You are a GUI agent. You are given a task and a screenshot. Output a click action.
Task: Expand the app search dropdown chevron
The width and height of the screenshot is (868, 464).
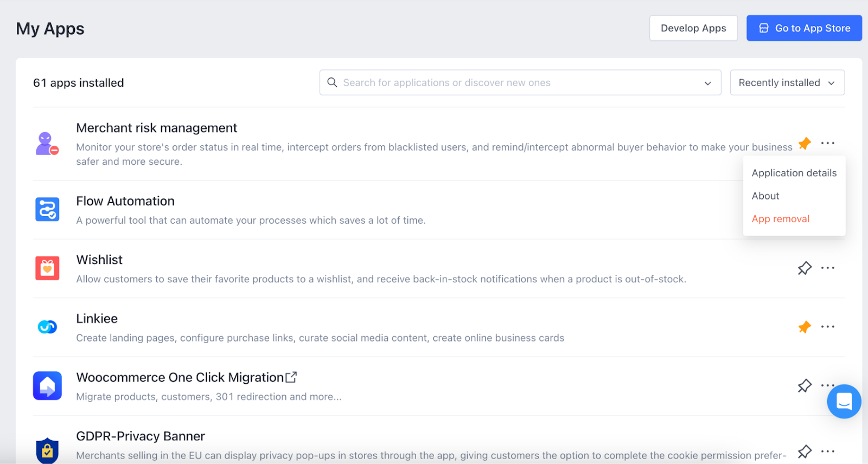pyautogui.click(x=707, y=83)
